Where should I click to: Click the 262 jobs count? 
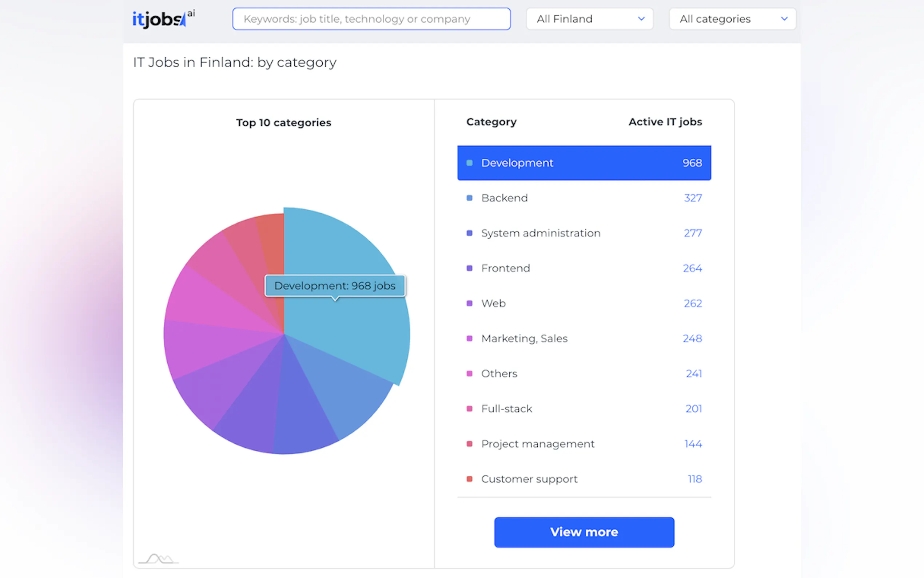coord(693,304)
